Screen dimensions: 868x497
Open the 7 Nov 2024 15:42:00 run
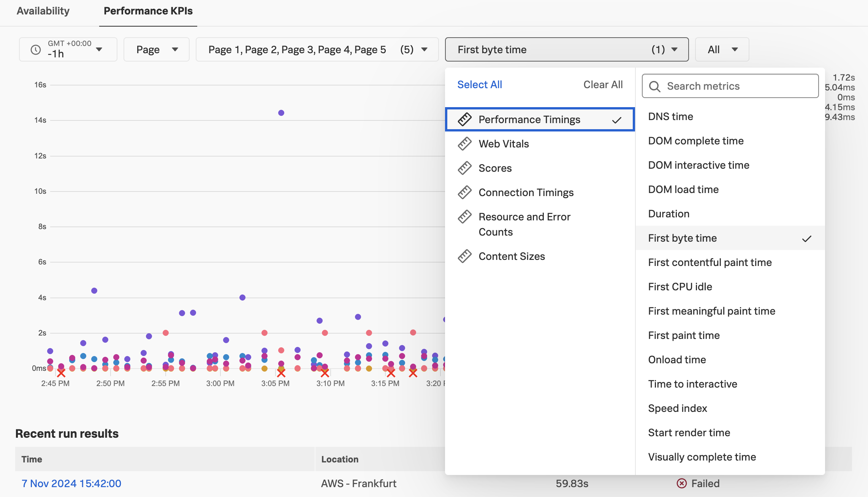pyautogui.click(x=71, y=483)
